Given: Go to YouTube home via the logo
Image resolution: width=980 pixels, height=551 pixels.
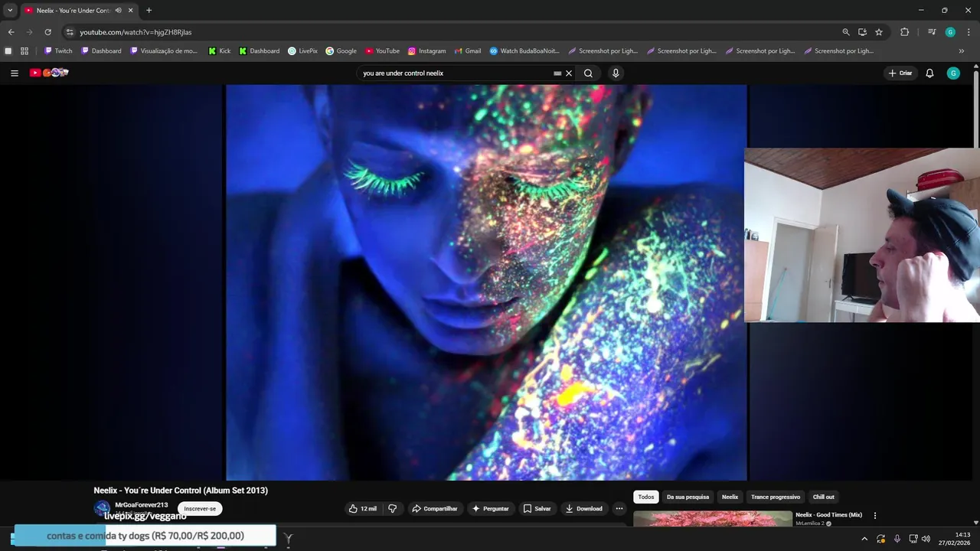Looking at the screenshot, I should (x=49, y=73).
